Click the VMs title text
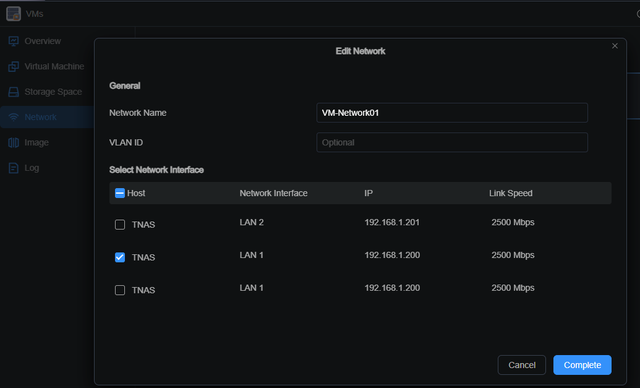 34,14
